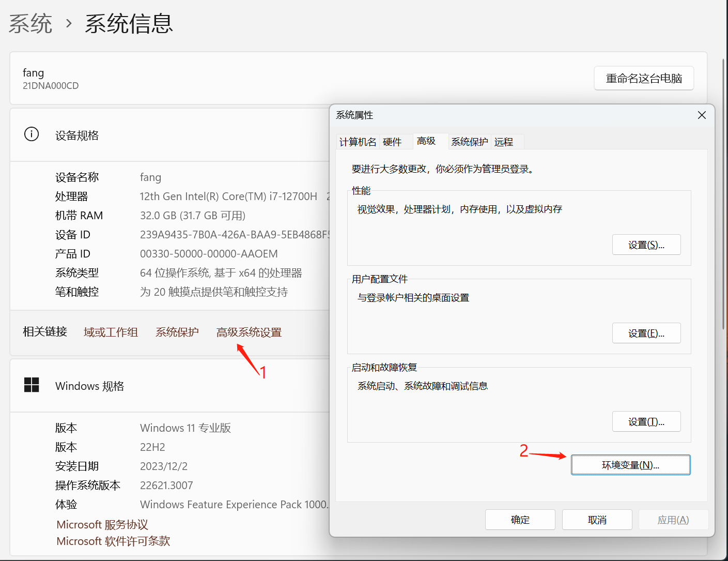The image size is (728, 561).
Task: Switch to the 计算机名 tab
Action: 358,142
